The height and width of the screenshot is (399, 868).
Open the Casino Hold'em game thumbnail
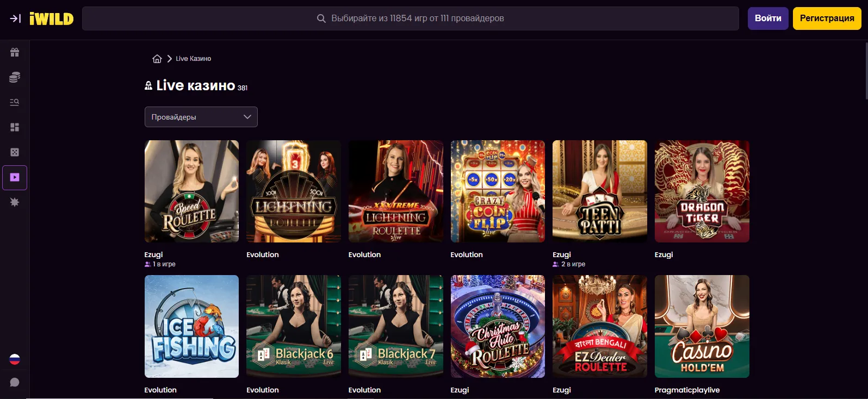[702, 326]
